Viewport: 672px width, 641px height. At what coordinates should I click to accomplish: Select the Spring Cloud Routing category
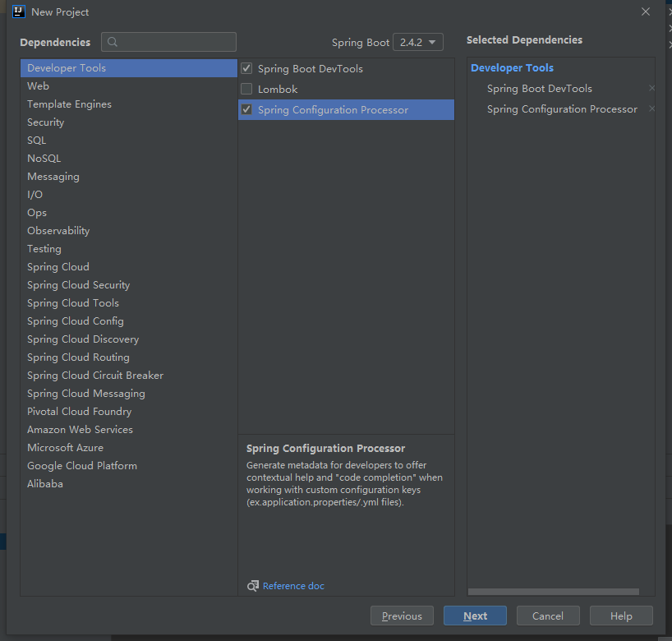tap(129, 357)
